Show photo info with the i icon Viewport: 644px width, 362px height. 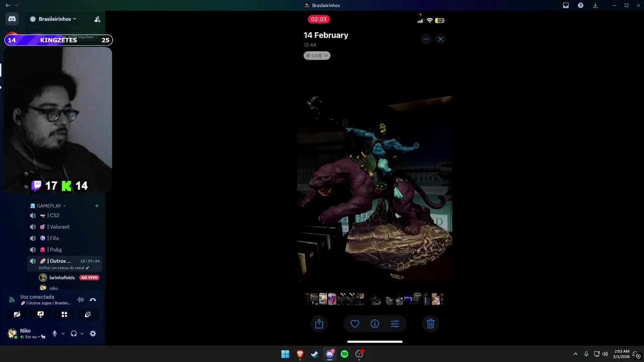pyautogui.click(x=375, y=324)
